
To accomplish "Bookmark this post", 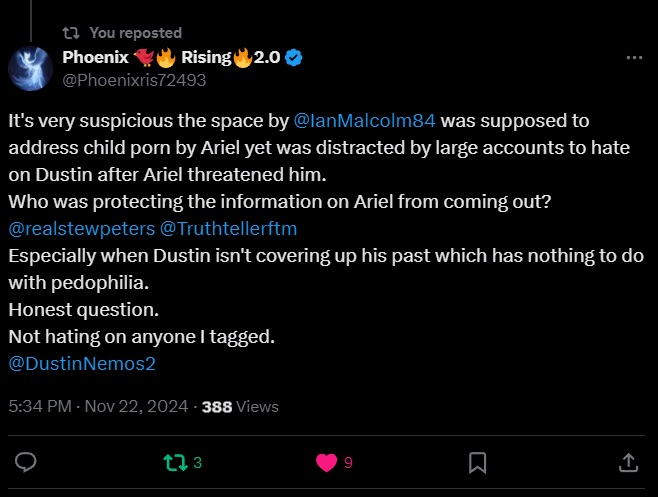I will (x=478, y=463).
